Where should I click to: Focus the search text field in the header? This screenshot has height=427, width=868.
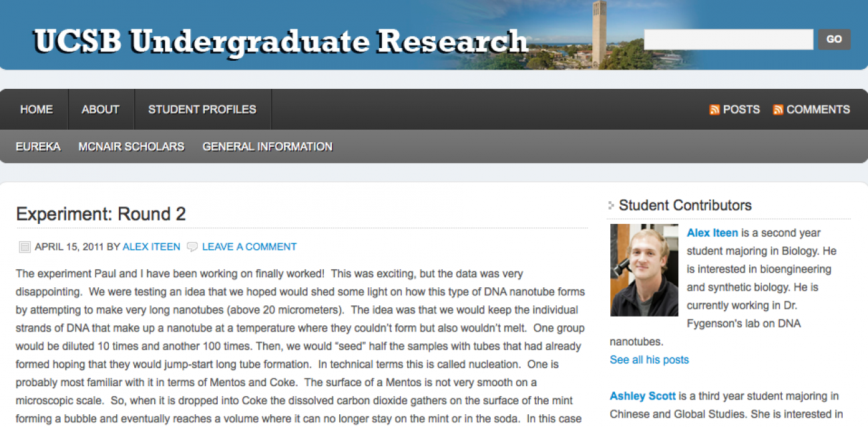(728, 39)
